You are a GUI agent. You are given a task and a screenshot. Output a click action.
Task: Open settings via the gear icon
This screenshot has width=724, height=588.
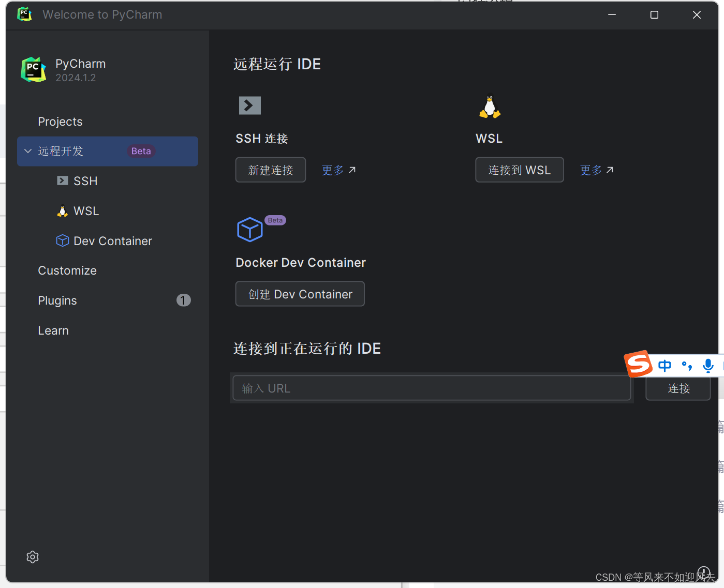tap(33, 557)
